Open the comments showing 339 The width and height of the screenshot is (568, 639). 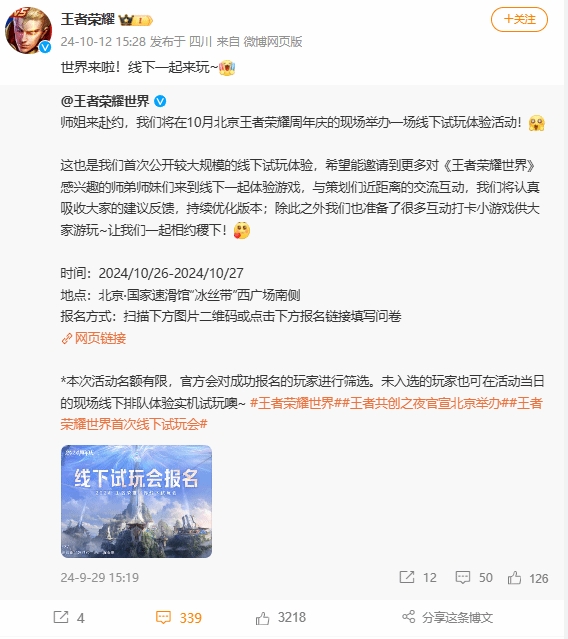[179, 617]
